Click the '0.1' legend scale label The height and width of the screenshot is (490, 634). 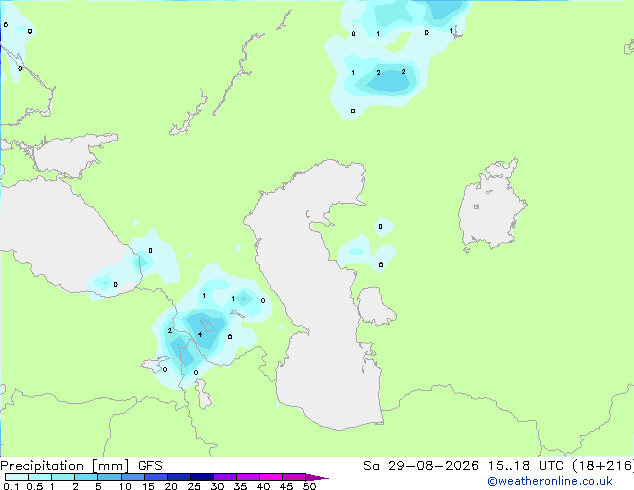[x=11, y=486]
